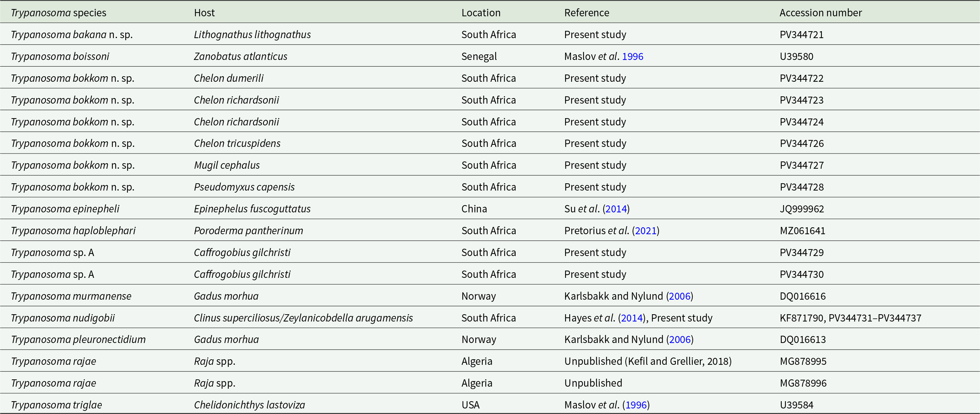
Task: Select the Chelidonichthys lastoviza host cell
Action: [x=249, y=405]
